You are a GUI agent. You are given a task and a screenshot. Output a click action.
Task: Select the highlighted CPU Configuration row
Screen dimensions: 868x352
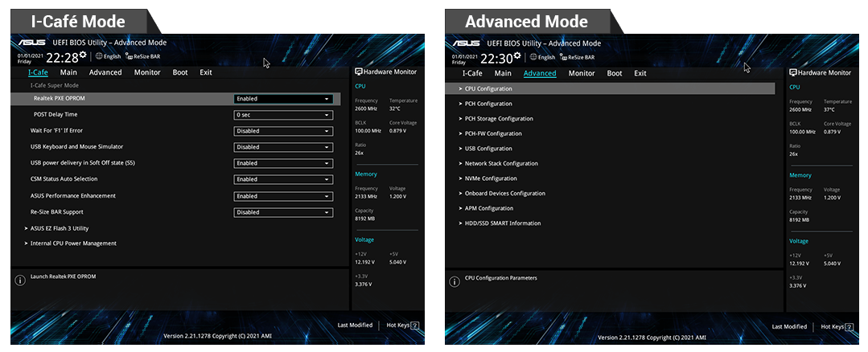click(610, 88)
